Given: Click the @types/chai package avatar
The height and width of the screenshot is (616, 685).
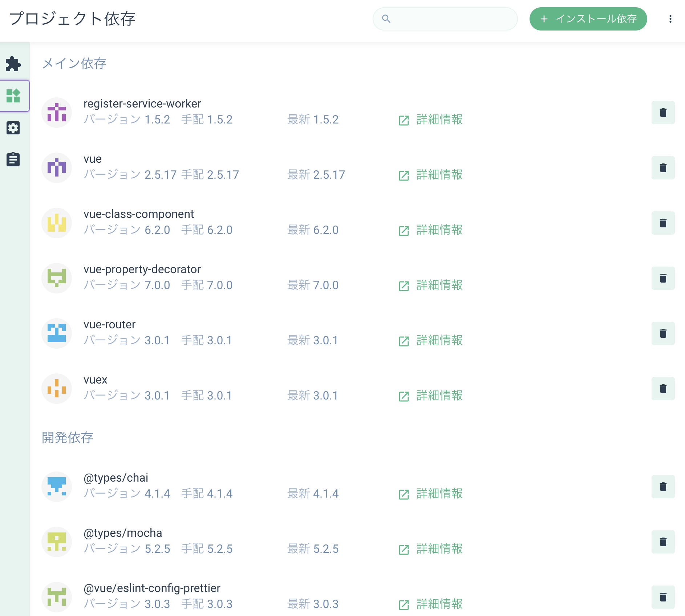Looking at the screenshot, I should (57, 487).
